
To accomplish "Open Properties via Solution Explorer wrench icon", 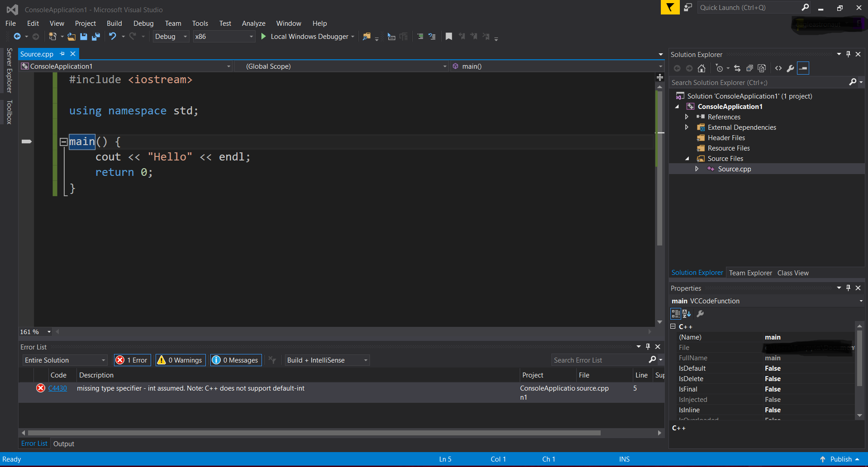I will coord(791,68).
